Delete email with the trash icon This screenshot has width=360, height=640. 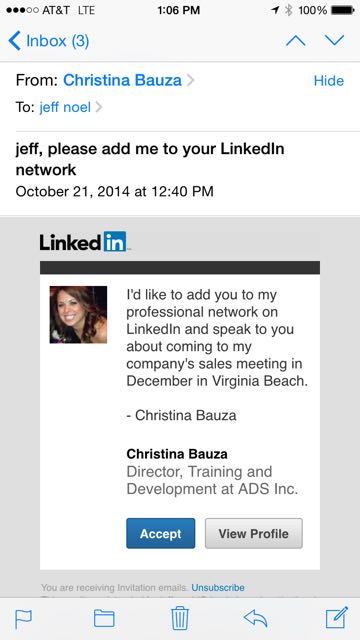point(180,618)
